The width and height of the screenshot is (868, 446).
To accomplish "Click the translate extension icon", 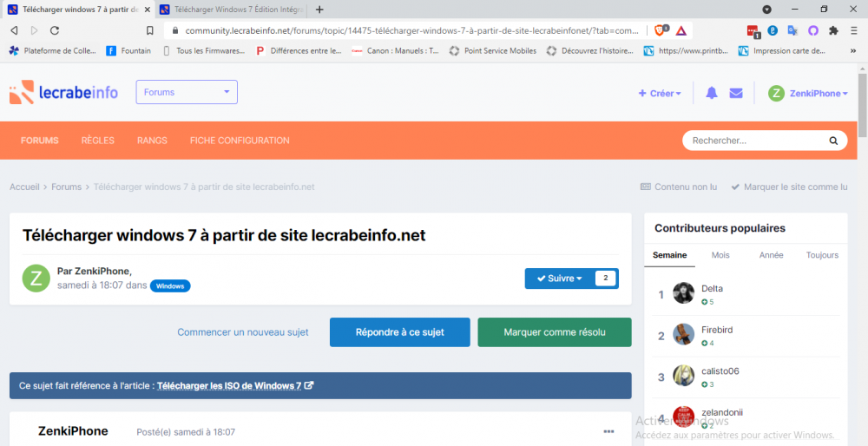I will tap(792, 30).
